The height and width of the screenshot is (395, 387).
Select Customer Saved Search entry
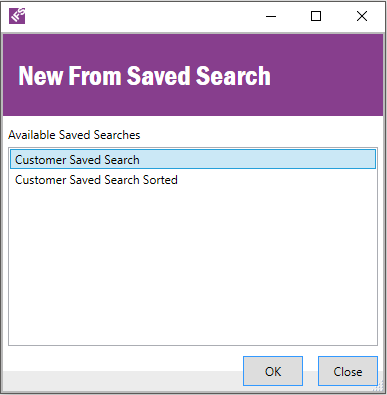click(193, 159)
